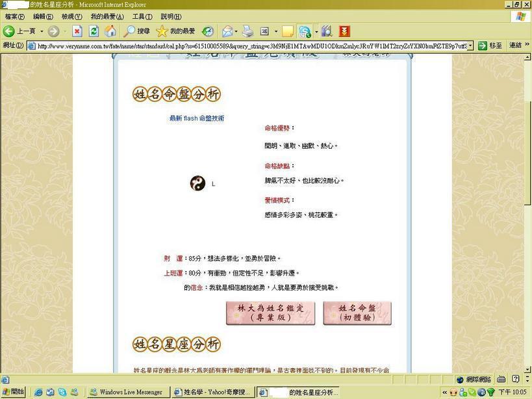Switch to the Windows Live Messenger taskbar item

[x=130, y=392]
